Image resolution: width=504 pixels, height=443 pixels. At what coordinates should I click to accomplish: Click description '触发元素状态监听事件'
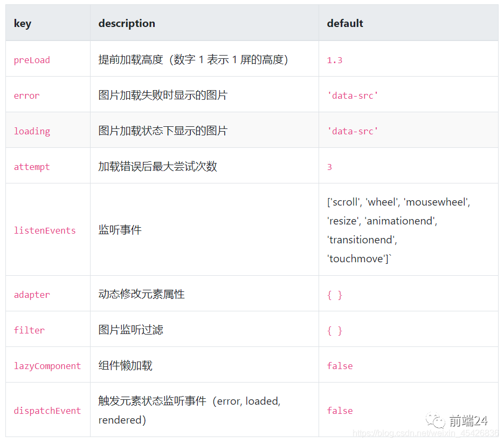pos(153,401)
